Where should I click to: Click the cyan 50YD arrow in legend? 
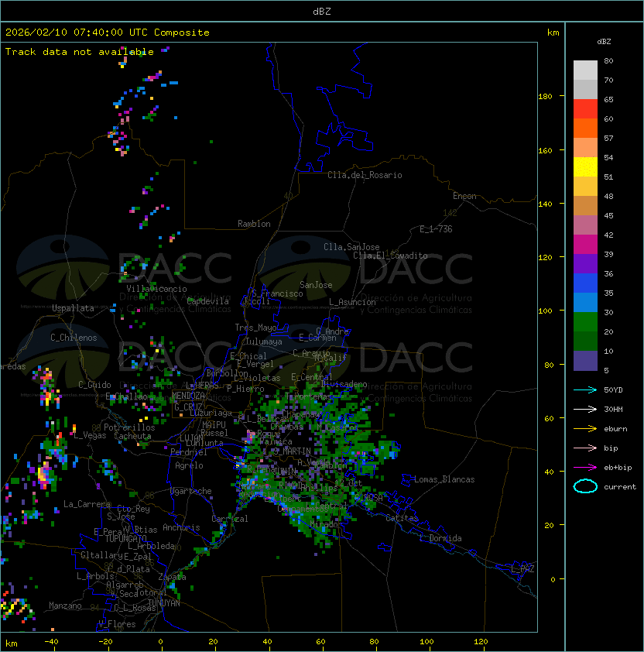pyautogui.click(x=585, y=389)
